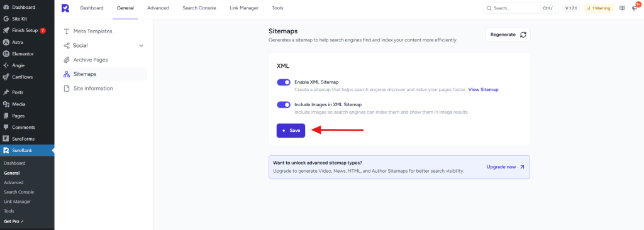Click the Upgrade now link
Screen dimensions: 644x230
click(506, 167)
